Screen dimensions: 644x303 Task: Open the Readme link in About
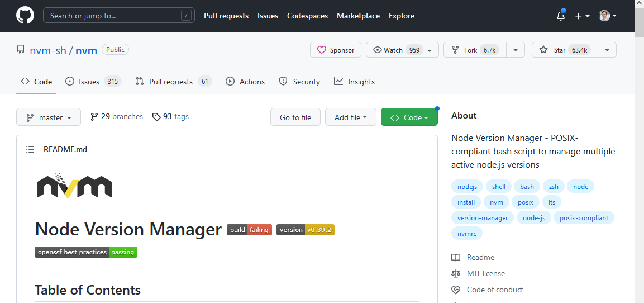point(473,257)
